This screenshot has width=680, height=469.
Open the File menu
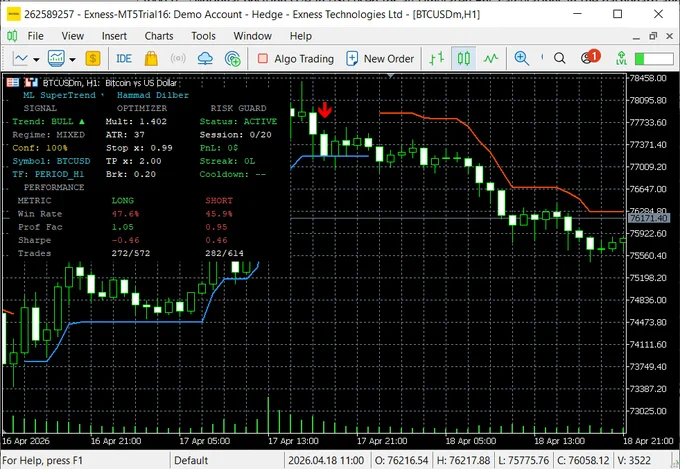pos(36,36)
